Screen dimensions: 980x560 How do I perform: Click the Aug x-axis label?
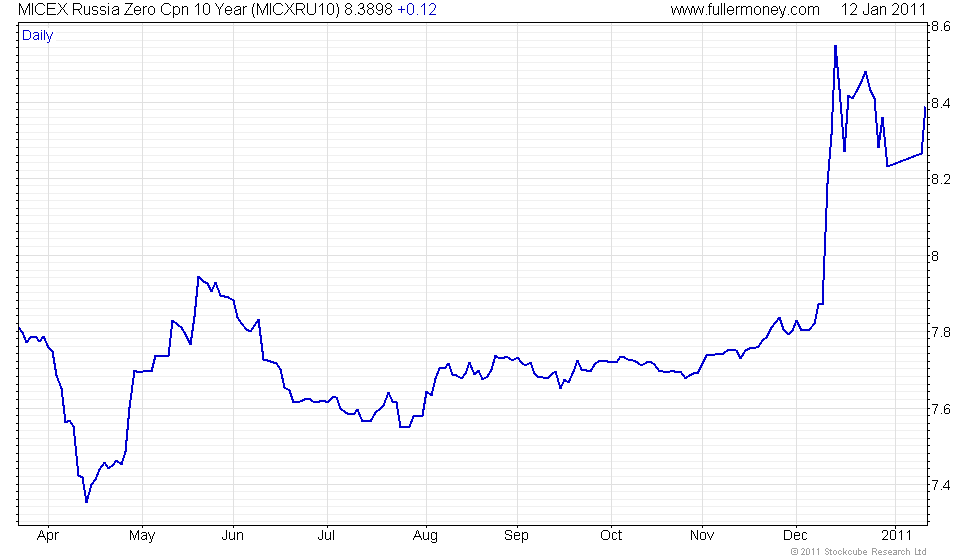(x=426, y=536)
